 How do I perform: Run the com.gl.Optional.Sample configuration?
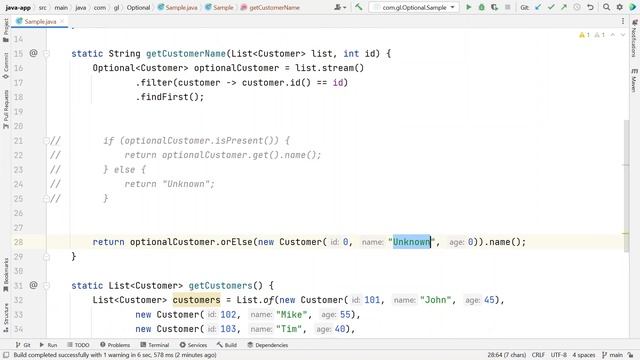(469, 7)
